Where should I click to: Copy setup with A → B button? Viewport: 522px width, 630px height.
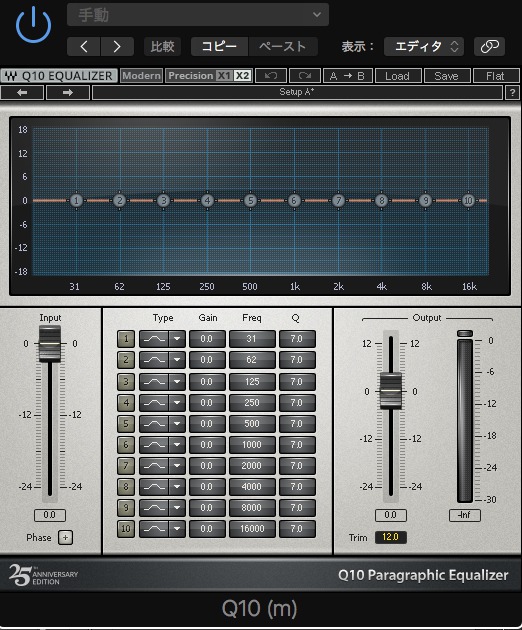(348, 76)
